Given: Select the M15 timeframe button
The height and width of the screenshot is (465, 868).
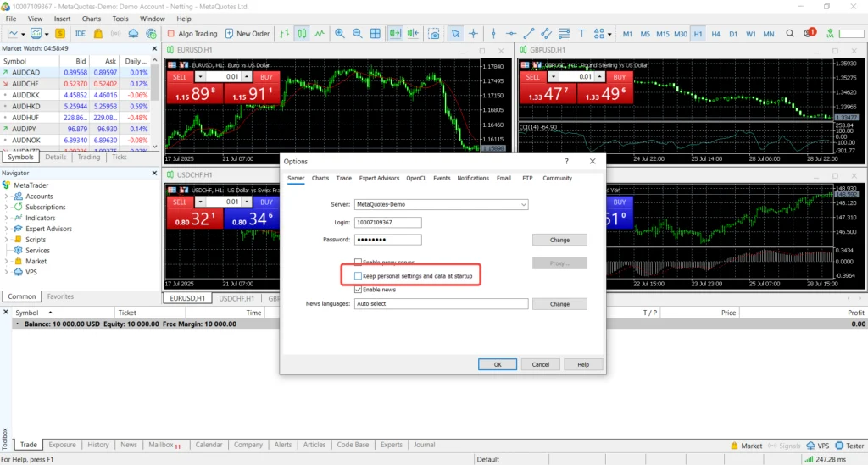Looking at the screenshot, I should tap(663, 34).
